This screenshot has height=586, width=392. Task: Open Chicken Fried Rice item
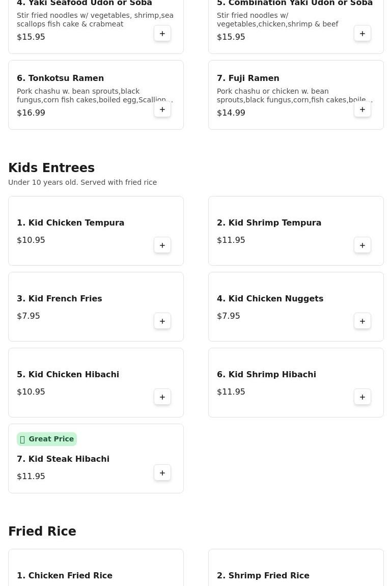coord(65,575)
